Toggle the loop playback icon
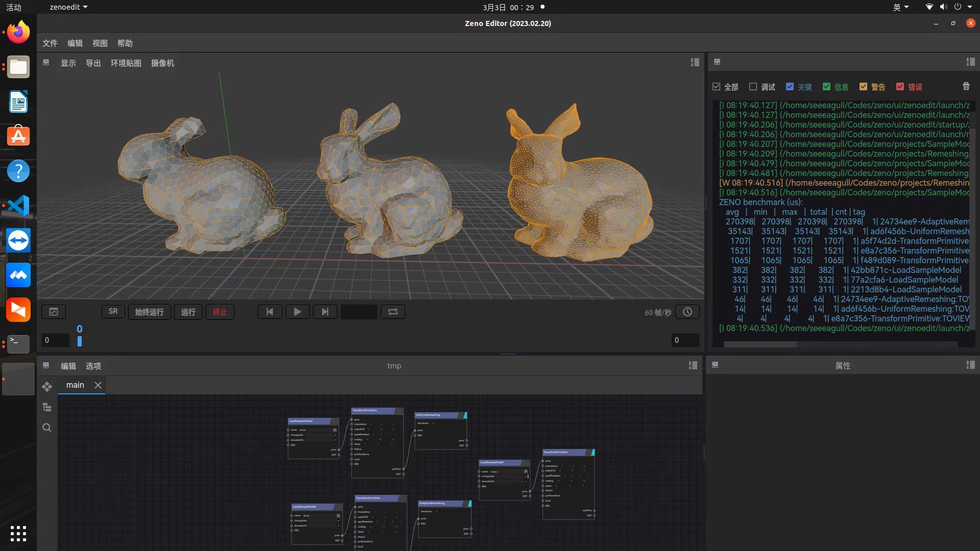 tap(393, 312)
